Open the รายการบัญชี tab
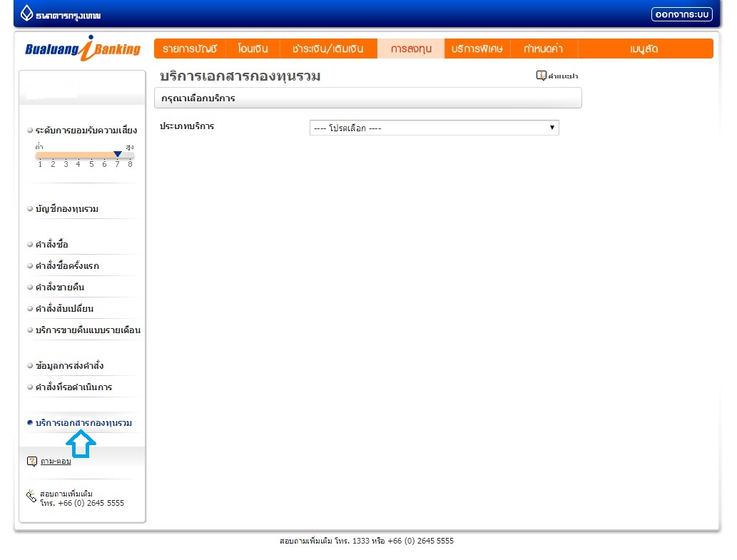 (x=190, y=49)
